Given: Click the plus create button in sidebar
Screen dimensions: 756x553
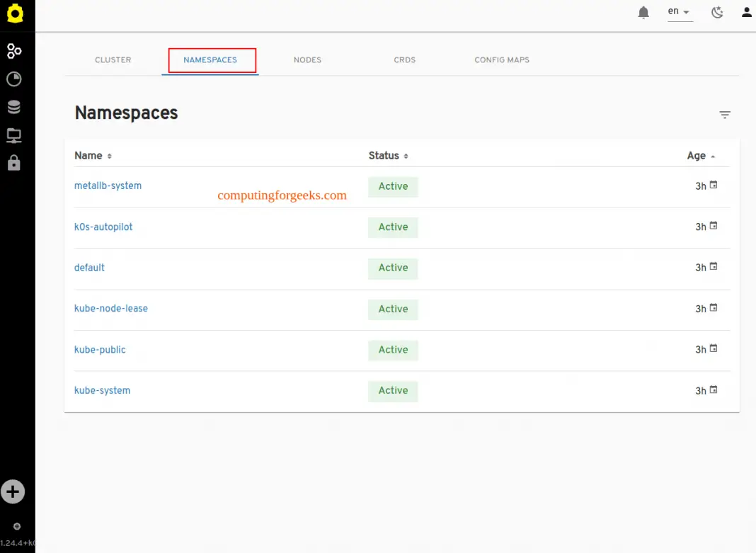Looking at the screenshot, I should coord(13,491).
